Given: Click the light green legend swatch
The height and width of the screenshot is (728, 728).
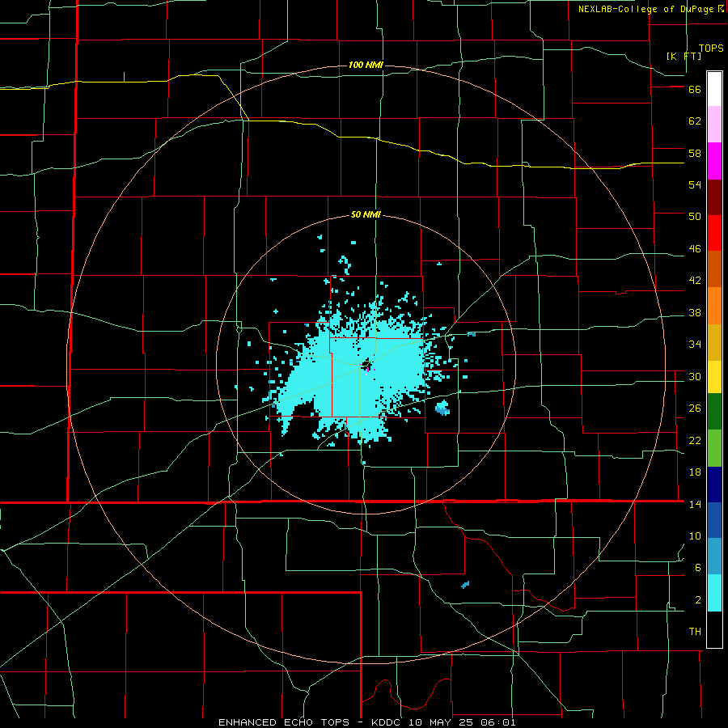Looking at the screenshot, I should (714, 448).
